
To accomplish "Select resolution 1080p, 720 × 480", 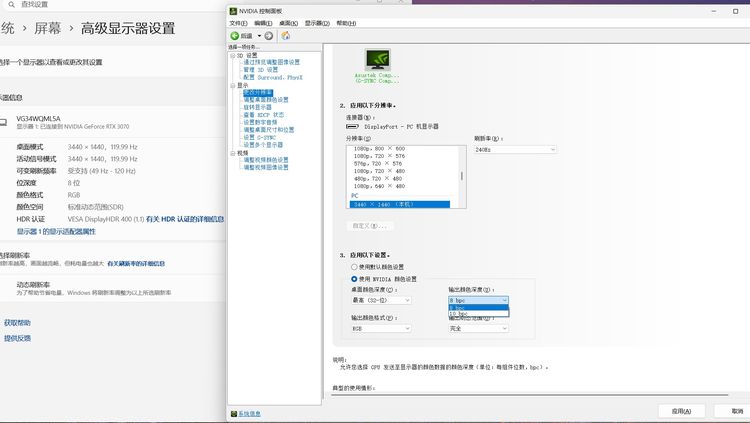I will 379,171.
